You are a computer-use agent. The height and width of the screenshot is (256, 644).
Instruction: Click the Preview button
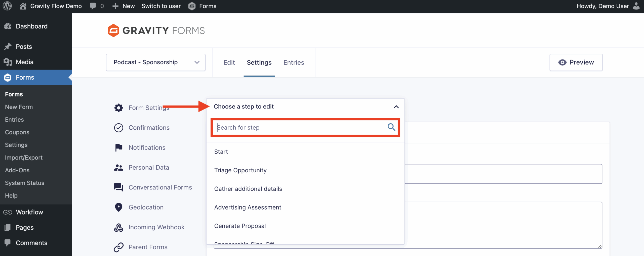[x=576, y=62]
